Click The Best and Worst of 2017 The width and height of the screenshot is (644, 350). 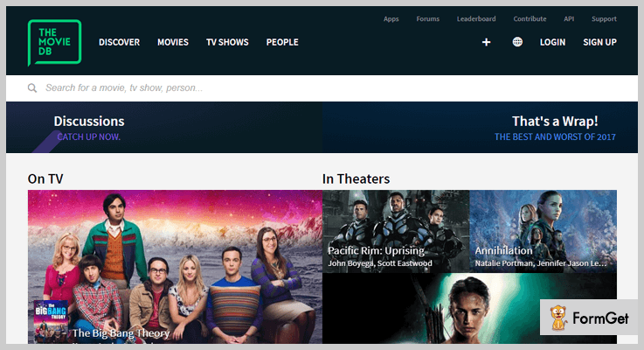[x=555, y=137]
